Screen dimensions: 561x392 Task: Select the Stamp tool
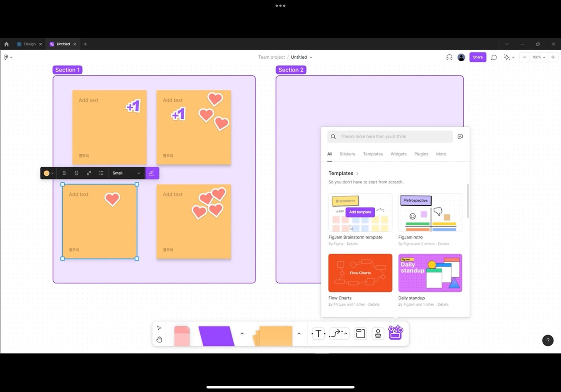378,334
